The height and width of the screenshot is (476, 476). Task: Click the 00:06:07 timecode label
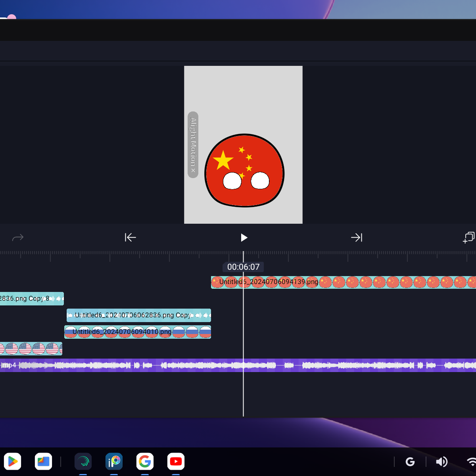point(243,267)
